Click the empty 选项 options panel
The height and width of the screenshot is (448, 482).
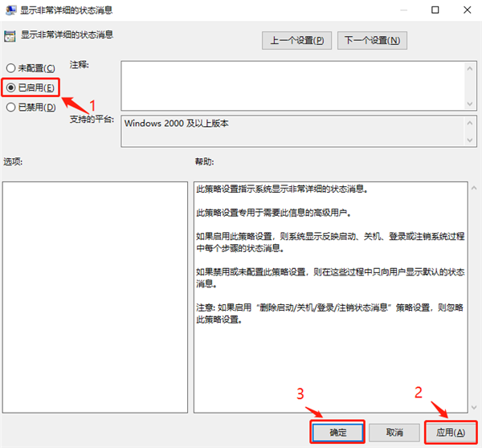tap(95, 297)
